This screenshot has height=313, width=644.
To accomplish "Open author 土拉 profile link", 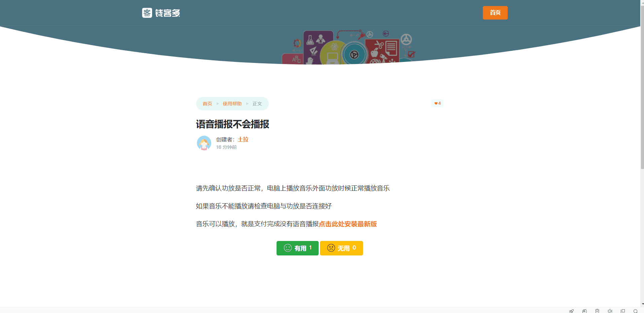I will (x=243, y=139).
